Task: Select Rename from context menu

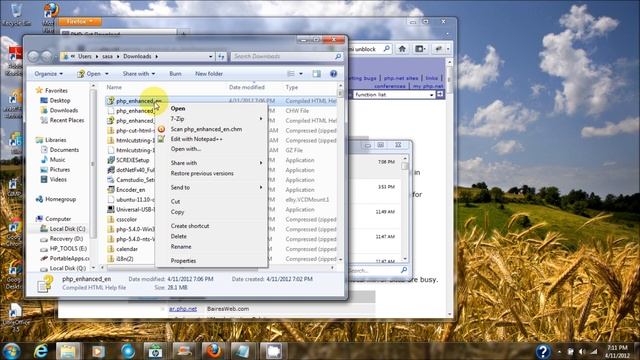Action: pos(181,247)
